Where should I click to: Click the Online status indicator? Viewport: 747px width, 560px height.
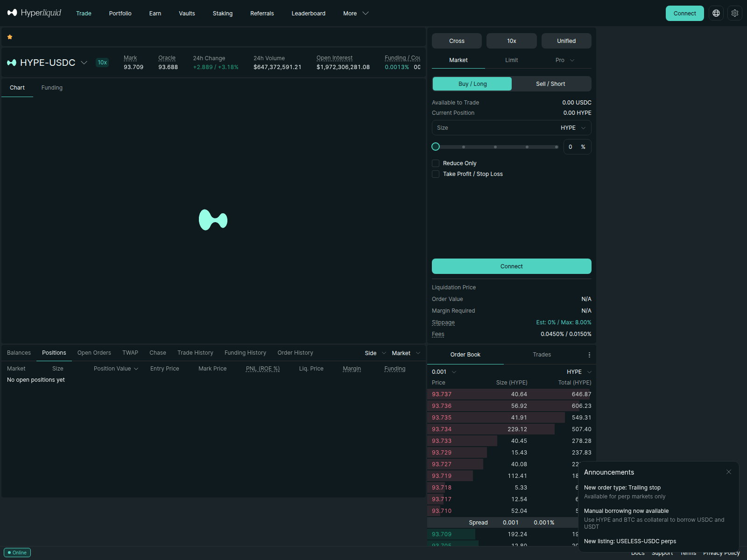[17, 553]
